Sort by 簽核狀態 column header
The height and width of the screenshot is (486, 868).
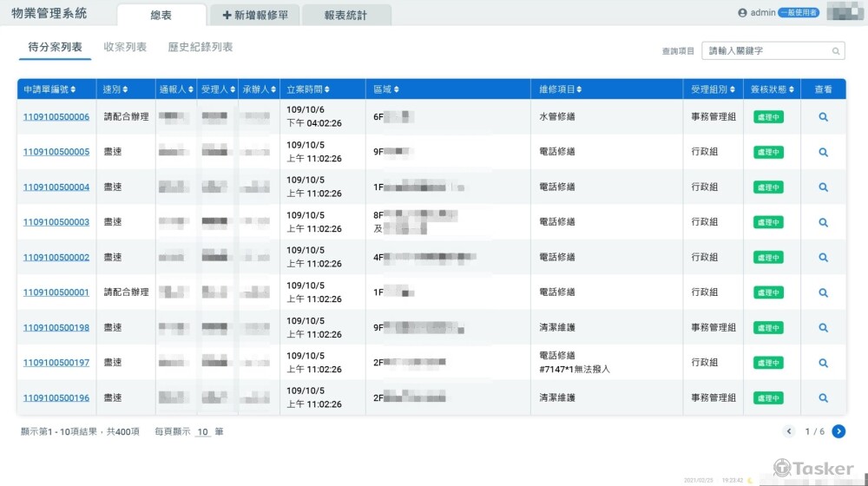[771, 89]
